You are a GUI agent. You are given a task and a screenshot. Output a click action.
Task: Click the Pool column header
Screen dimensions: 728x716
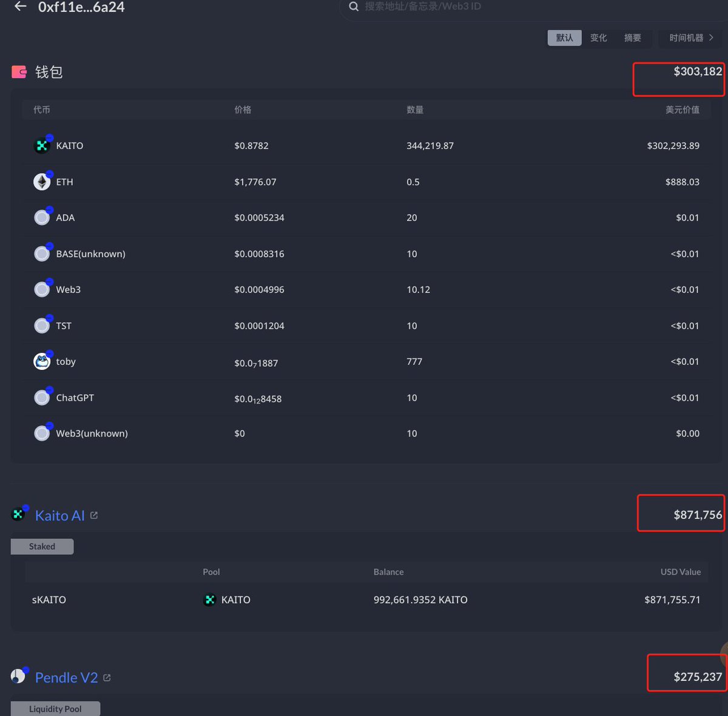tap(211, 572)
